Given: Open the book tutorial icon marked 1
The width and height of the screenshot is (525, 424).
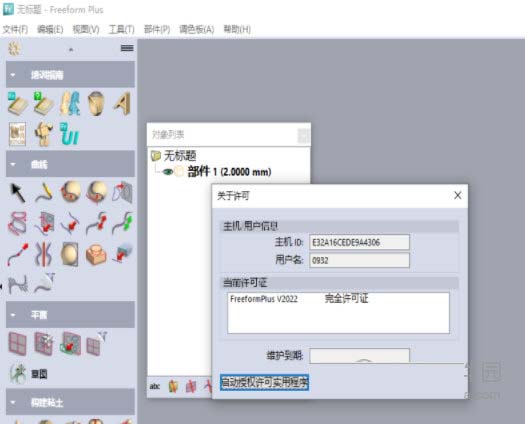Looking at the screenshot, I should 18,103.
